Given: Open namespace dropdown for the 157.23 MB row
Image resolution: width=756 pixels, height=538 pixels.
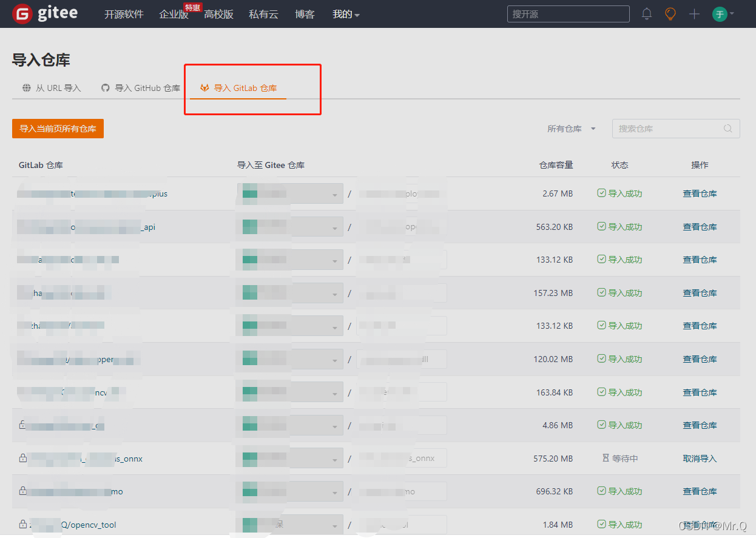Looking at the screenshot, I should 289,293.
